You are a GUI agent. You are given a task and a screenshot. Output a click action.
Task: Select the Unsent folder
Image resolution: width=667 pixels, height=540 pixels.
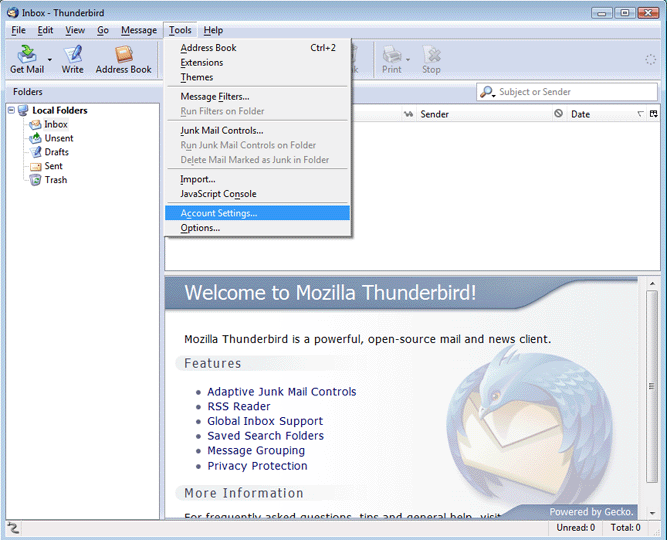[59, 138]
